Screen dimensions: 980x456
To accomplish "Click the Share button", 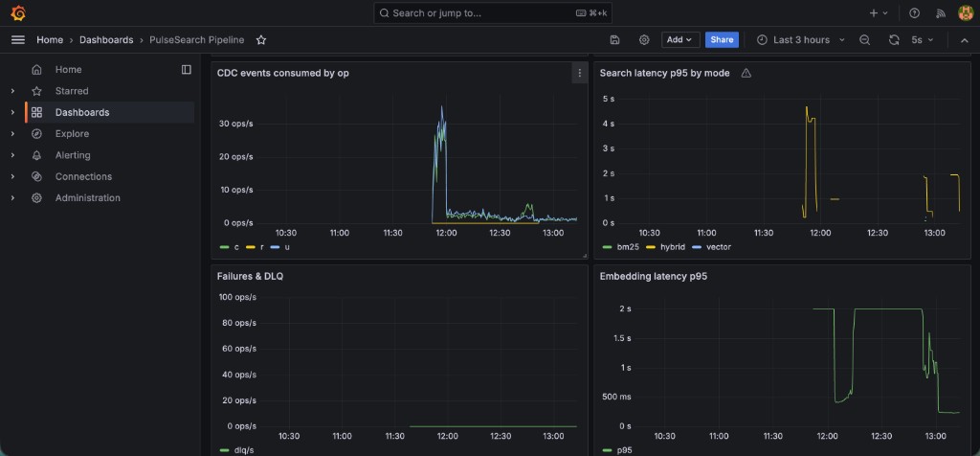I will (722, 40).
